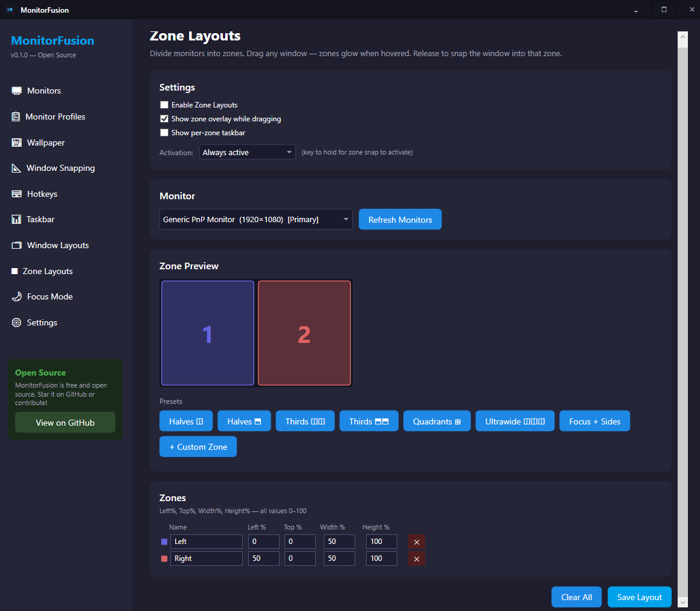Viewport: 700px width, 611px height.
Task: Open Settings using the gear icon
Action: pos(16,322)
